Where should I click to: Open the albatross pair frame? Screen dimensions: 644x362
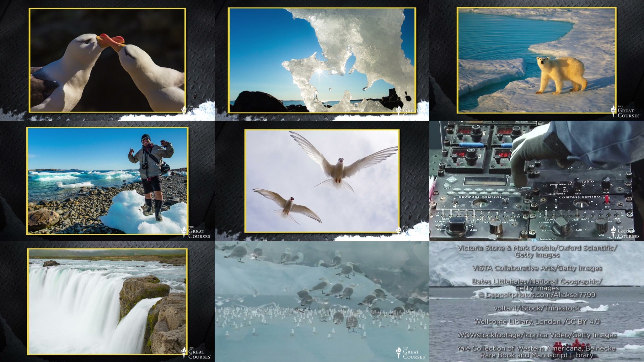(107, 60)
